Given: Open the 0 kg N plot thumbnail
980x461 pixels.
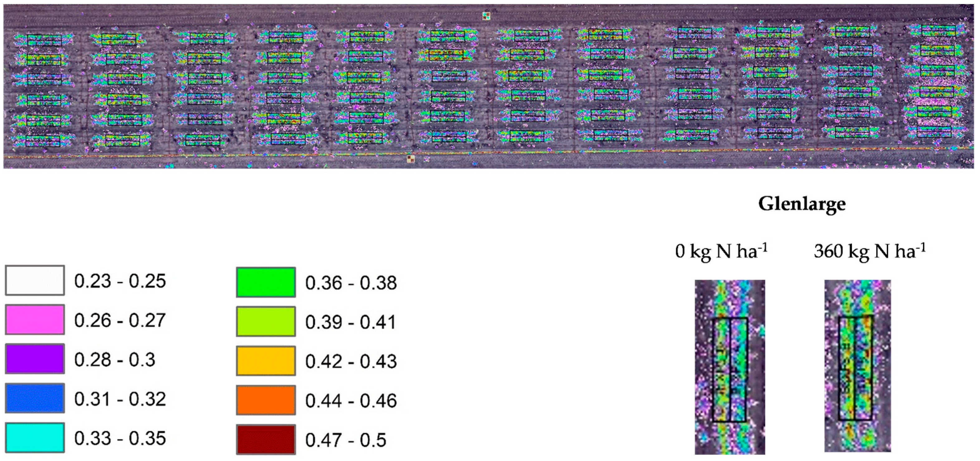Looking at the screenshot, I should point(729,367).
